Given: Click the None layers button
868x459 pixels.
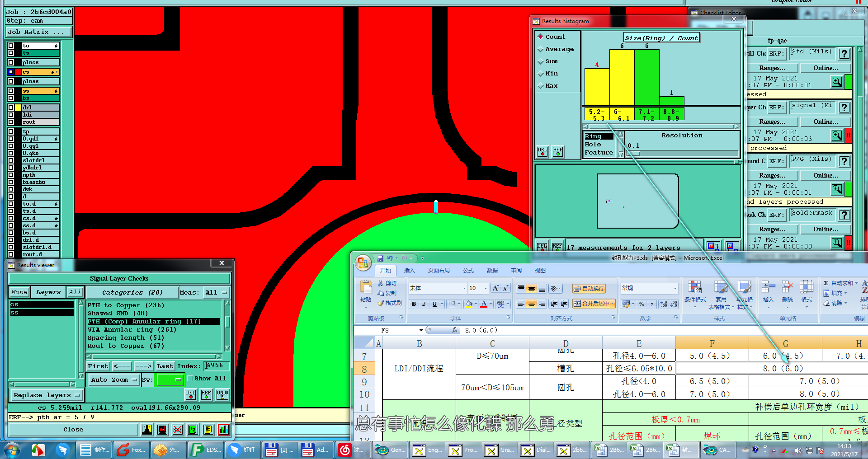Looking at the screenshot, I should (19, 292).
